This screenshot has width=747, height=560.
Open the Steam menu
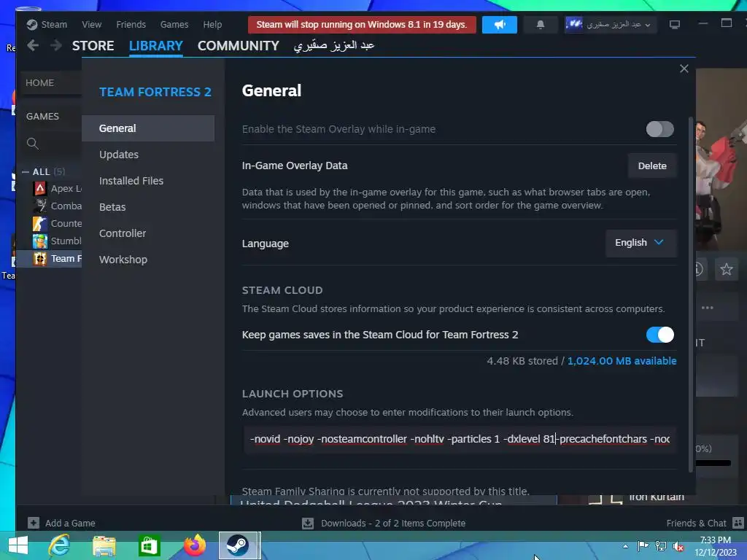(54, 24)
